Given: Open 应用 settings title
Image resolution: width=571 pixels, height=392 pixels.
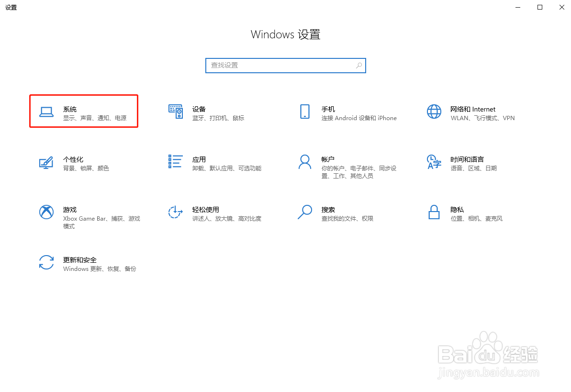Looking at the screenshot, I should [199, 159].
